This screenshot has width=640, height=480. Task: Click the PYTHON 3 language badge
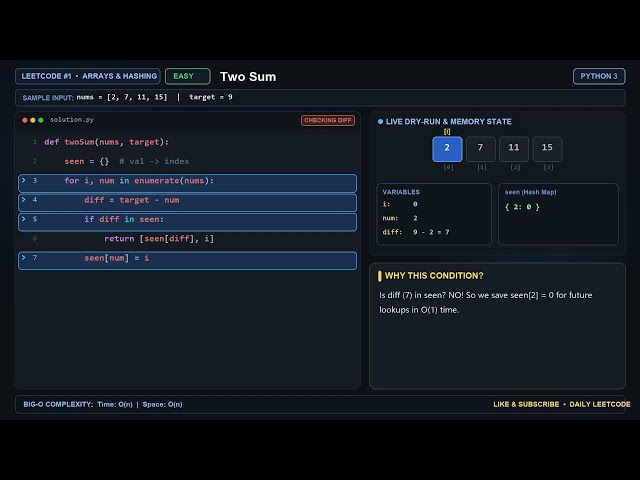tap(599, 76)
